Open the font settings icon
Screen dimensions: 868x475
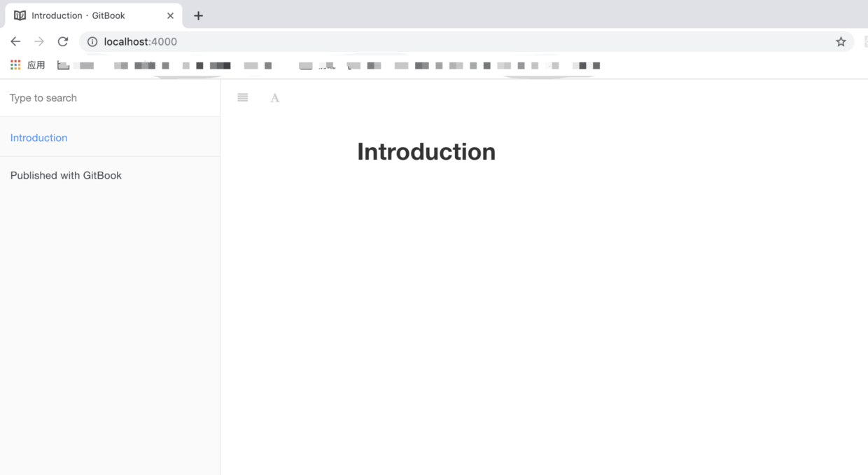[x=275, y=98]
